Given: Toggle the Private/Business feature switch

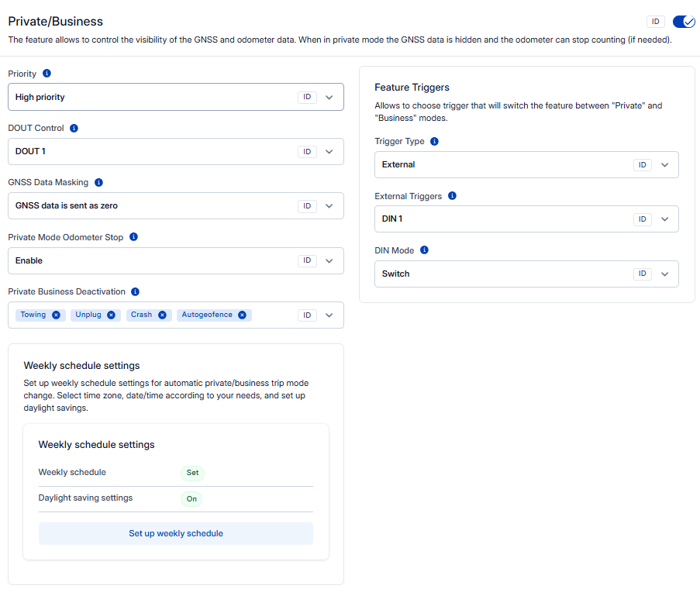Looking at the screenshot, I should point(684,22).
